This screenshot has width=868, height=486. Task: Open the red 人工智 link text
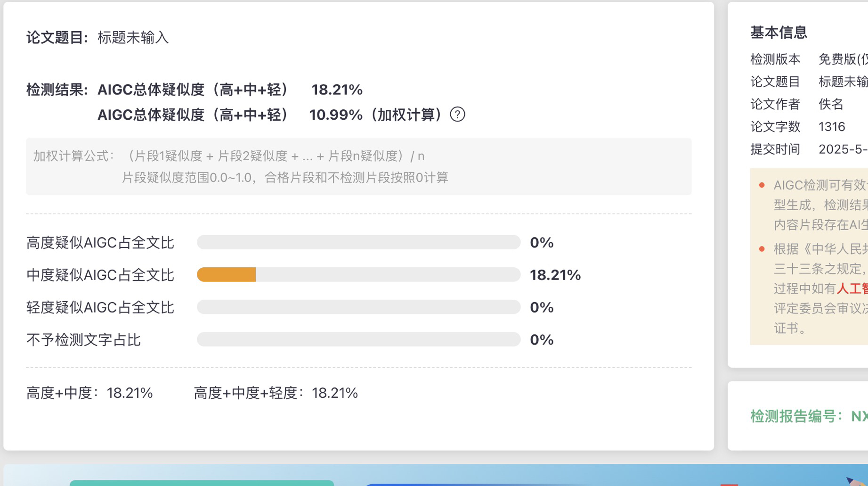click(852, 288)
